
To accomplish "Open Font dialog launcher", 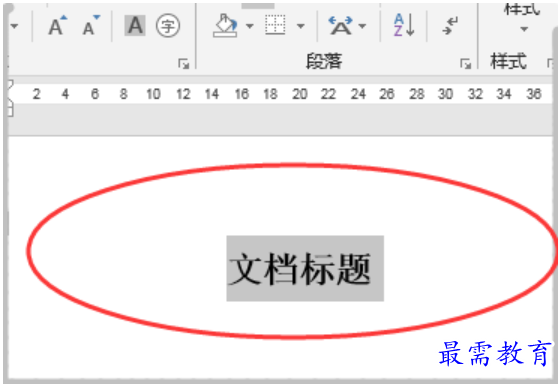I will [x=184, y=64].
